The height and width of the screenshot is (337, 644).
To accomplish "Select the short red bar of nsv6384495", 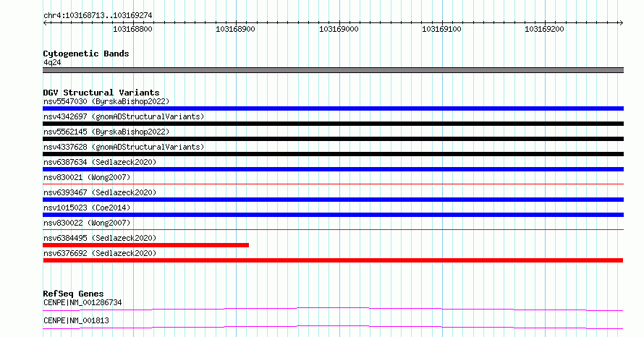I will point(145,245).
